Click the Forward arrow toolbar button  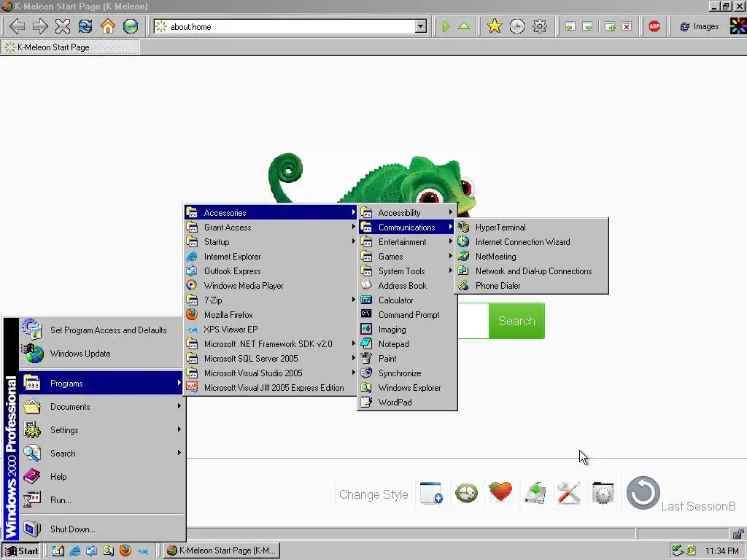pyautogui.click(x=40, y=26)
